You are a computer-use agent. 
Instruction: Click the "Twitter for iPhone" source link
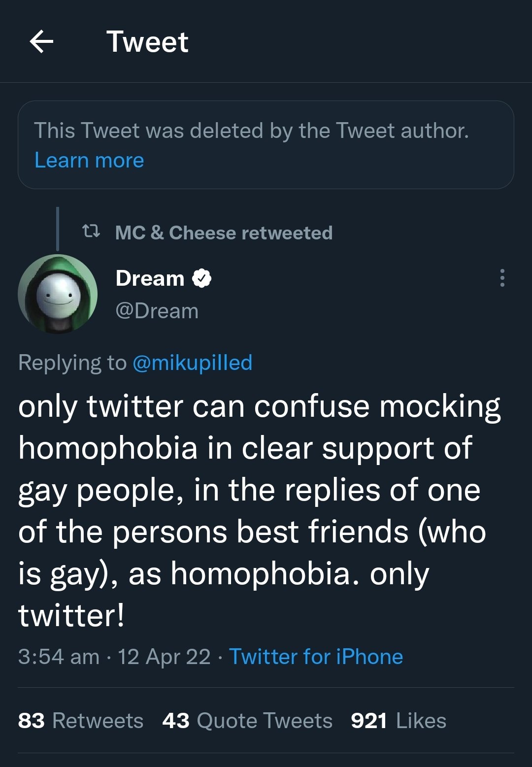point(316,657)
